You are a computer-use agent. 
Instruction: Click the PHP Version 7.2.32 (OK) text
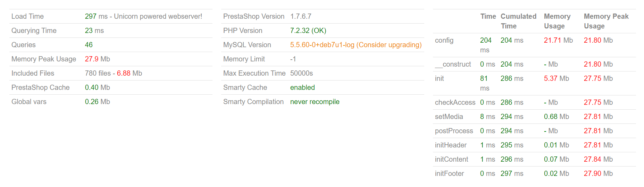(308, 31)
